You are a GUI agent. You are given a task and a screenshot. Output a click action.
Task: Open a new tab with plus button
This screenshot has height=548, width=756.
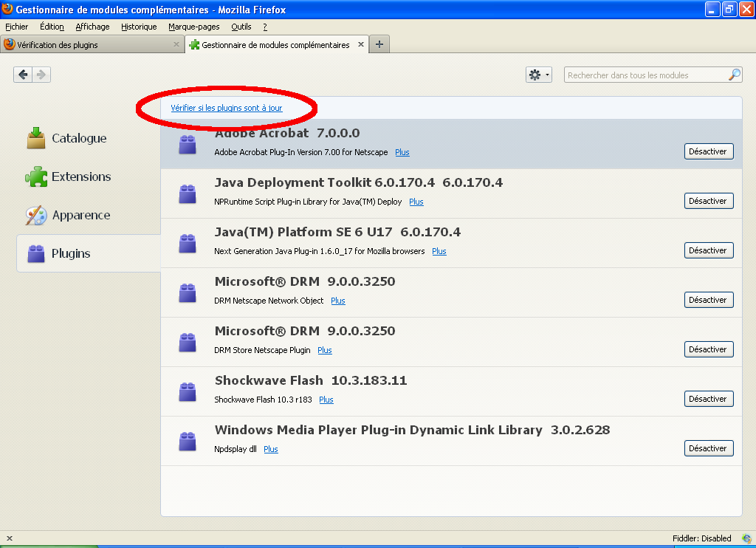[379, 44]
